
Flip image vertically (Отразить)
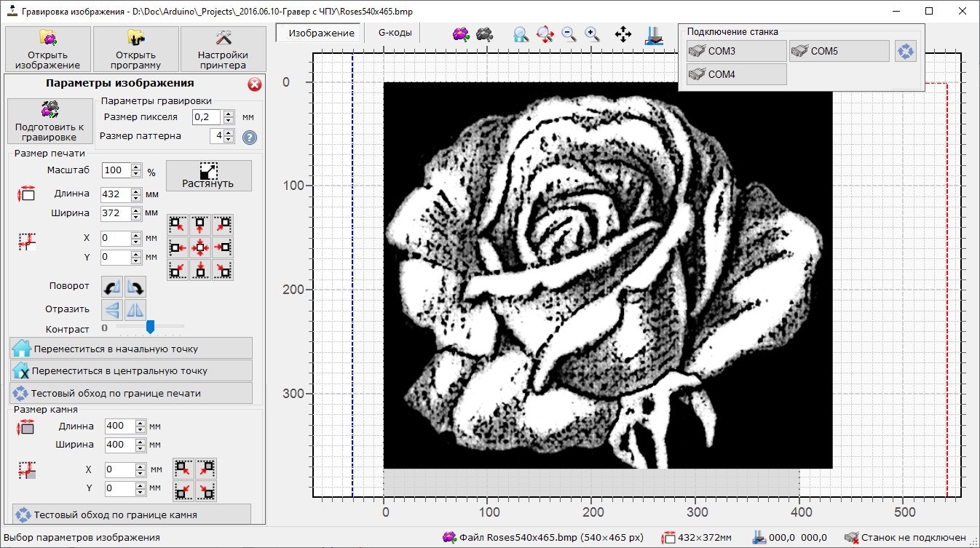[113, 310]
